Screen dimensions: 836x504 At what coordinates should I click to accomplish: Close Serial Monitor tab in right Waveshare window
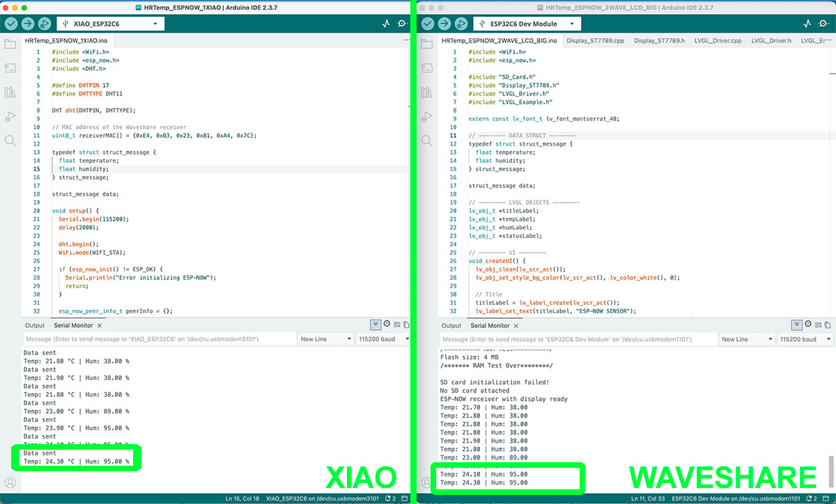tap(516, 325)
